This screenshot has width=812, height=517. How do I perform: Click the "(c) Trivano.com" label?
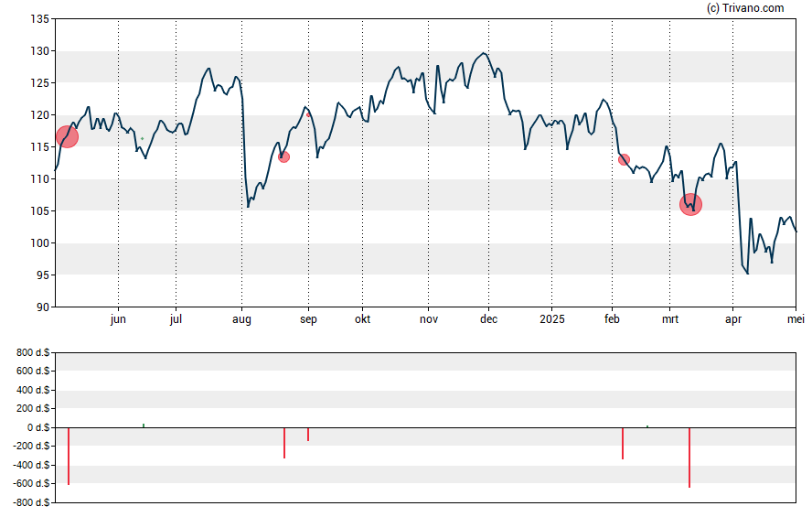[745, 7]
